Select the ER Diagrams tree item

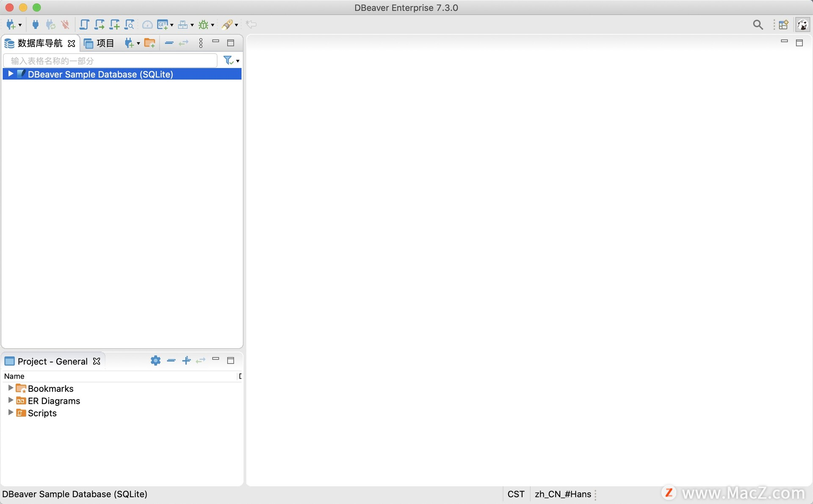(x=54, y=401)
